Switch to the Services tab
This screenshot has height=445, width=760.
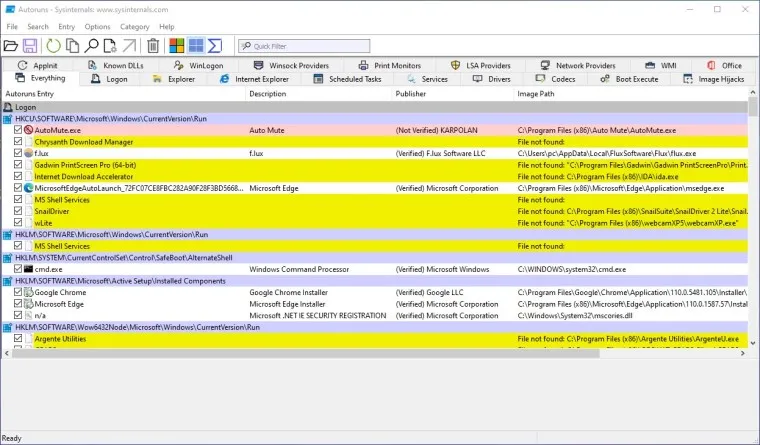(x=428, y=79)
